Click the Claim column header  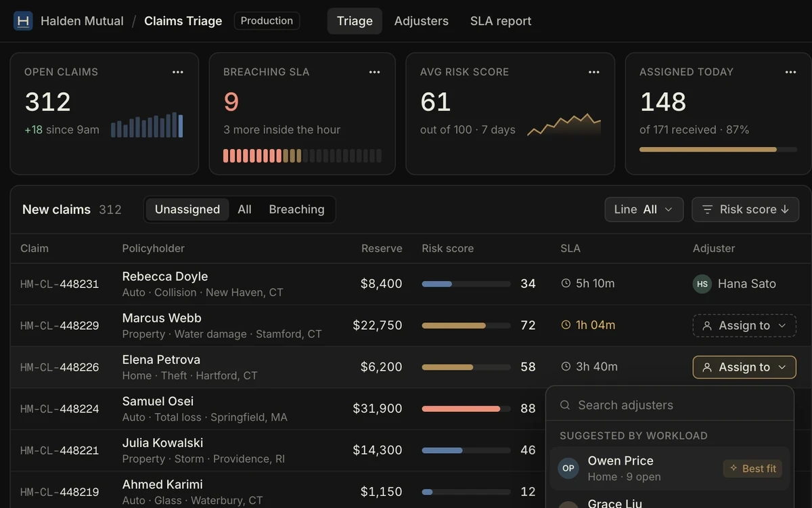click(x=35, y=249)
